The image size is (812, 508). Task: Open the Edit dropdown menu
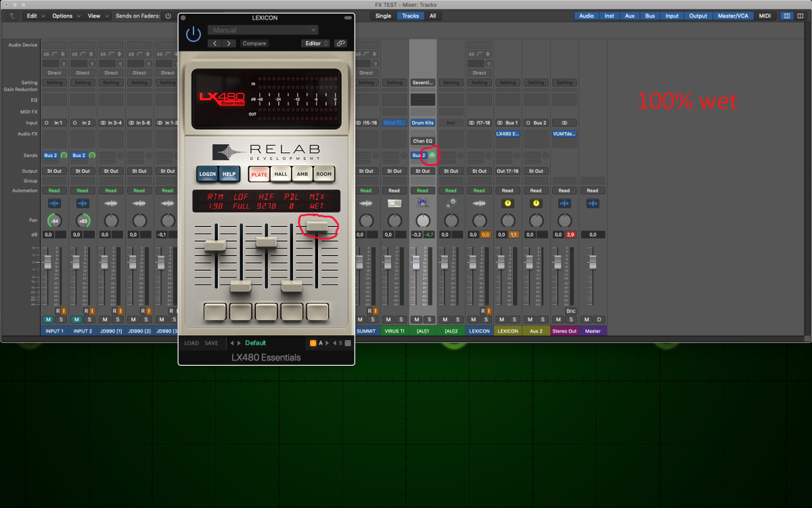pos(36,16)
